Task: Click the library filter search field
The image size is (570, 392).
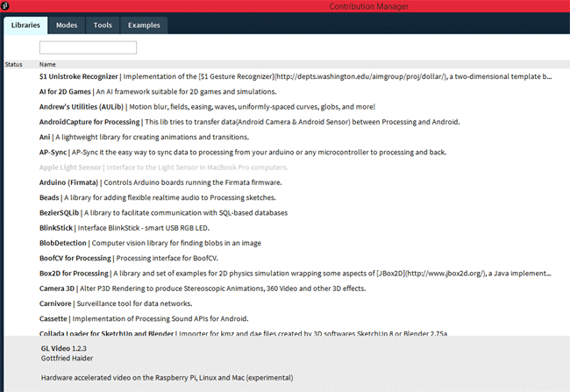Action: click(88, 47)
